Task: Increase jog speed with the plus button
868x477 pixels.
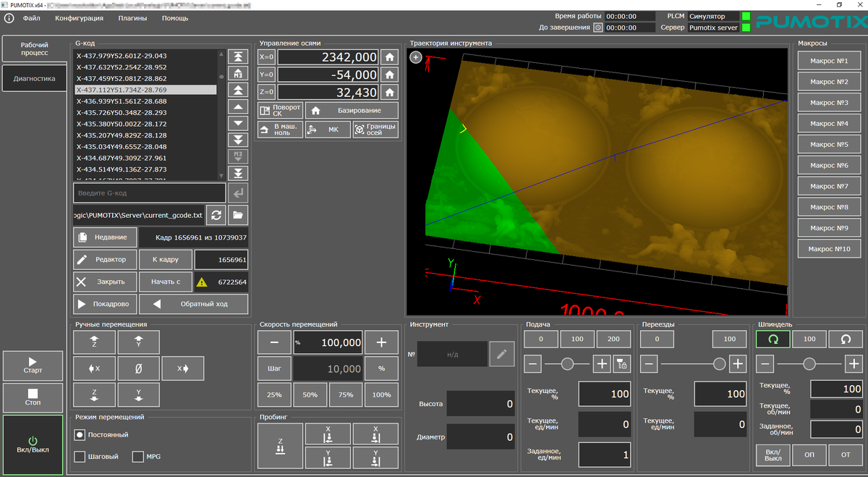Action: tap(381, 343)
